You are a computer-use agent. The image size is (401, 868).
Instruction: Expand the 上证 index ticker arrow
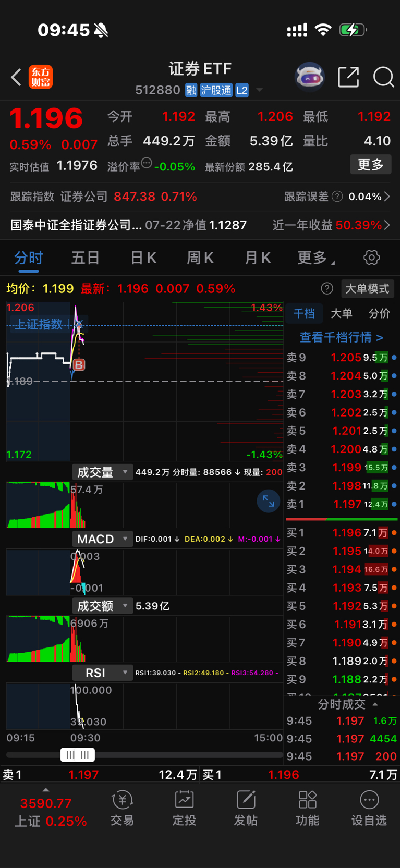[46, 790]
